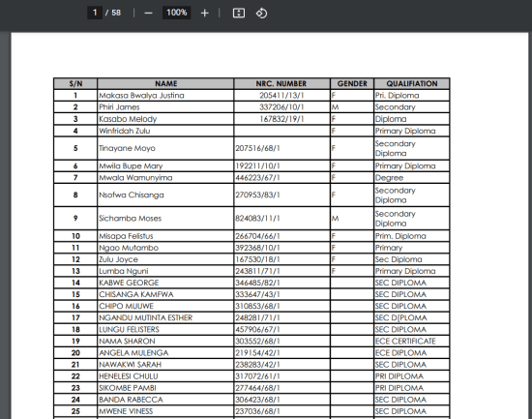Select NRC number 392368/10/1
The height and width of the screenshot is (419, 532).
(x=257, y=248)
